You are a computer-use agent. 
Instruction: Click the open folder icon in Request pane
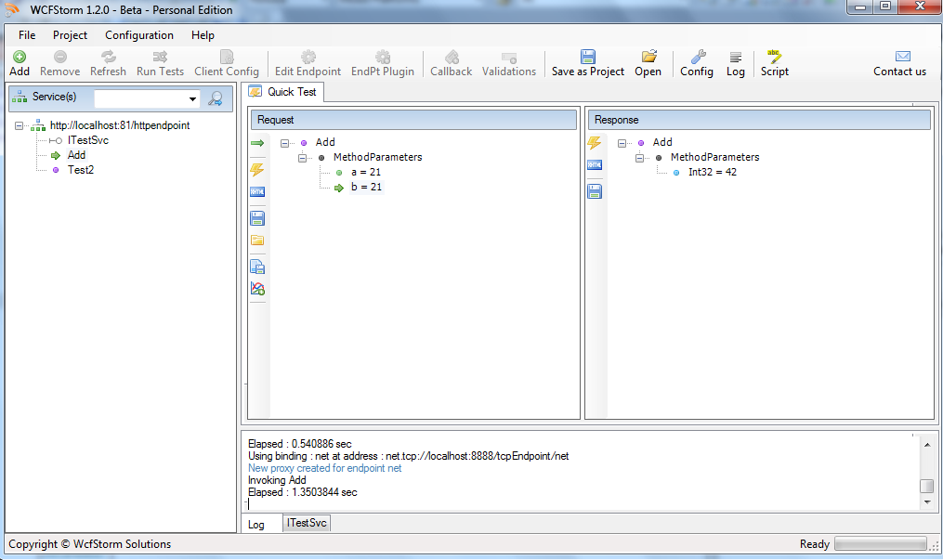[257, 241]
